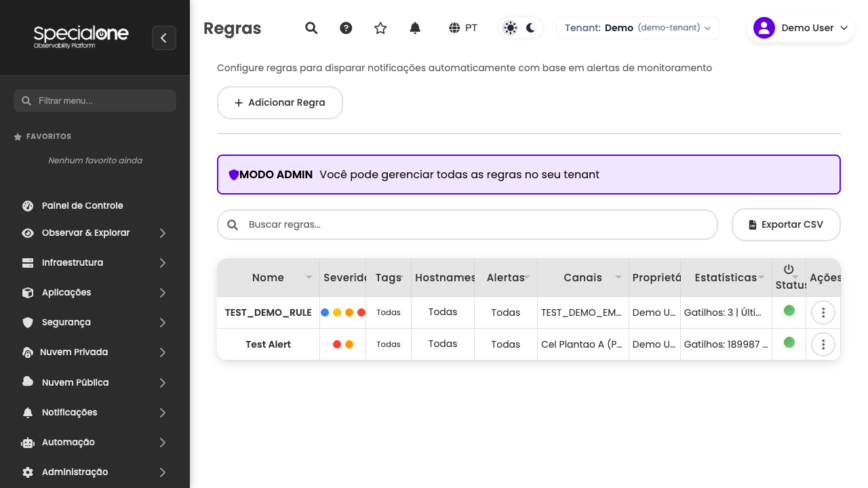Click the MODO ADMIN shield icon
This screenshot has width=868, height=488.
pos(234,175)
